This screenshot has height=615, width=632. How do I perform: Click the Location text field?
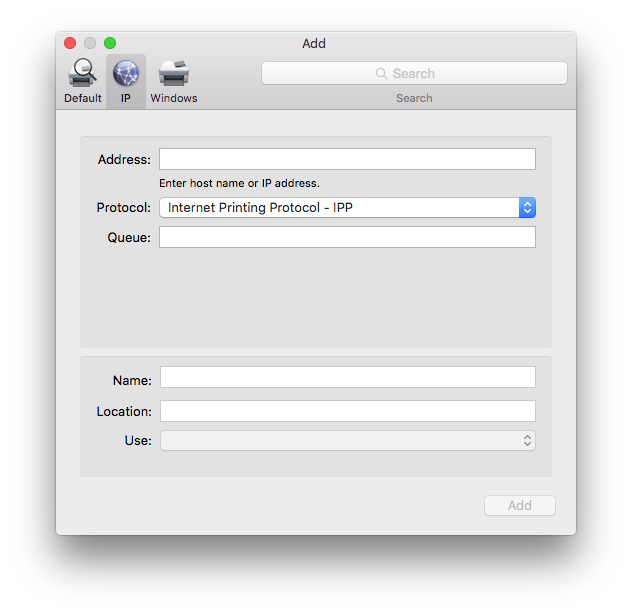click(348, 411)
